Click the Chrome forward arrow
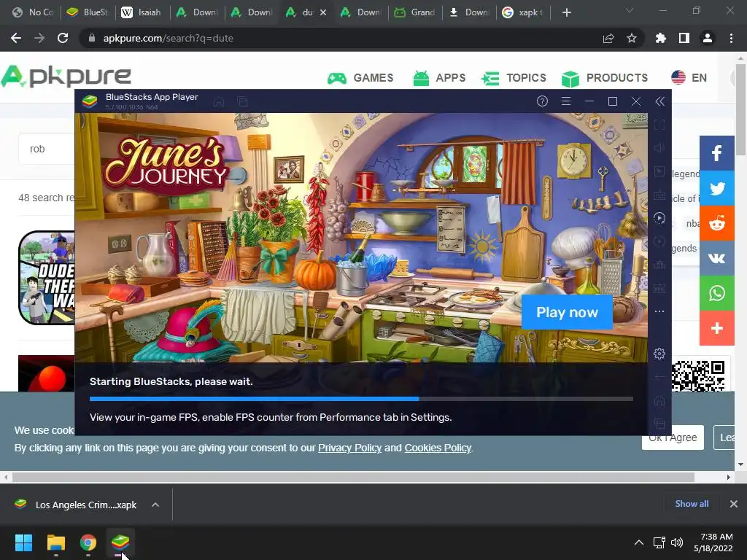The image size is (747, 560). (39, 38)
